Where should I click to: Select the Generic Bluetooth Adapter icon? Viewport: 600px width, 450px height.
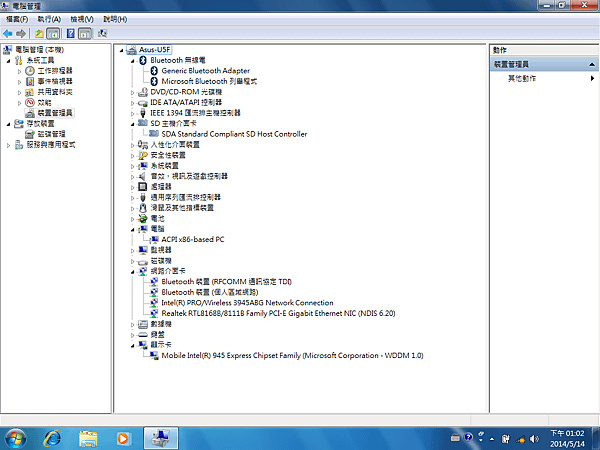(x=154, y=70)
